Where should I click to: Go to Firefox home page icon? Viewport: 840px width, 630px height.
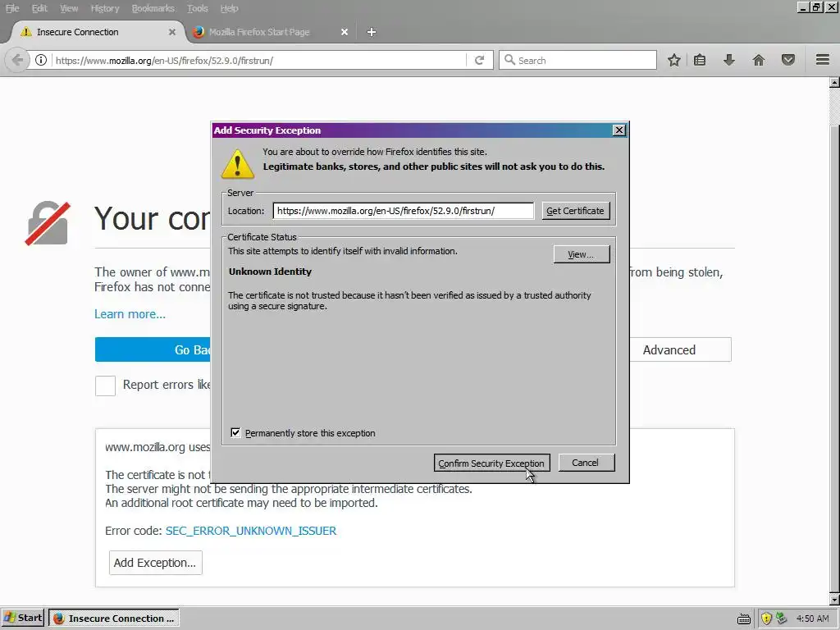pos(759,60)
